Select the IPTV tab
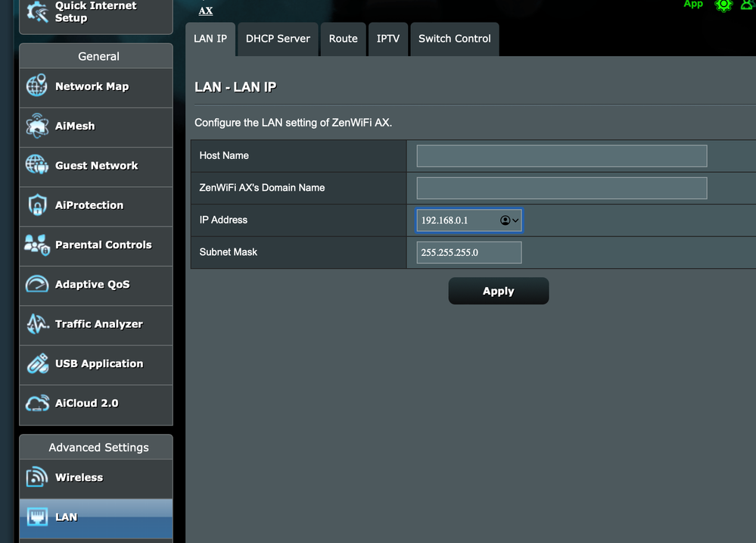This screenshot has height=543, width=756. point(387,39)
